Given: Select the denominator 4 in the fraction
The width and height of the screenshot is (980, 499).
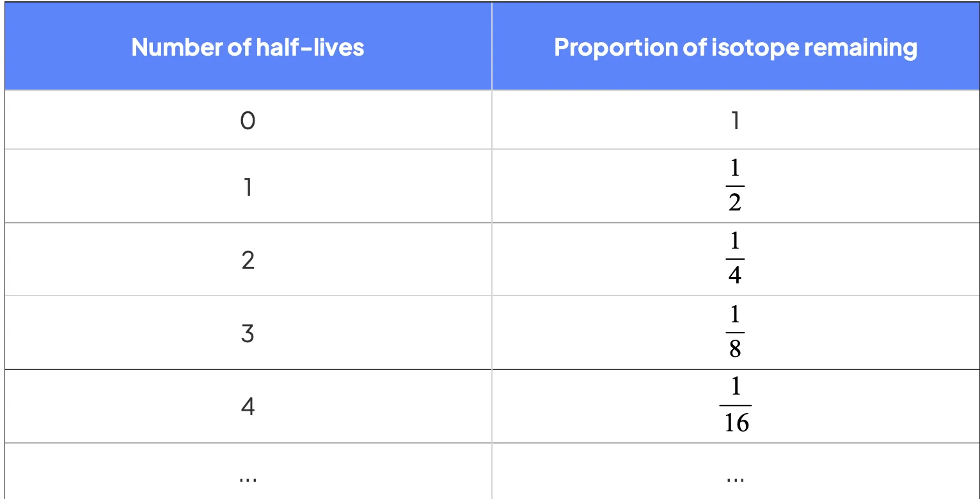Looking at the screenshot, I should click(735, 275).
